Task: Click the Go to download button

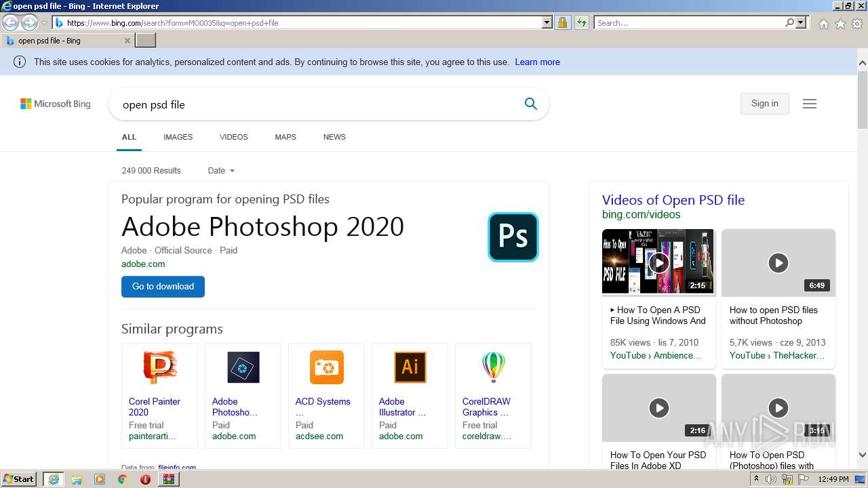Action: tap(163, 286)
